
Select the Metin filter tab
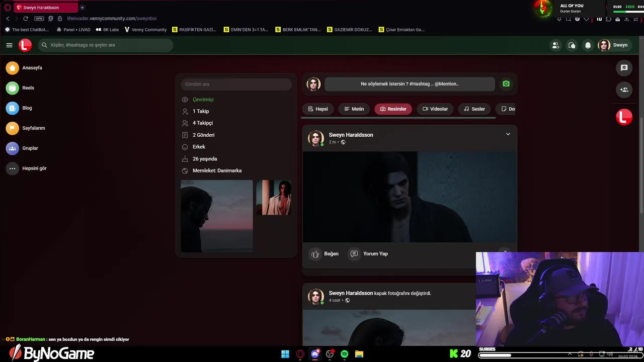tap(354, 109)
